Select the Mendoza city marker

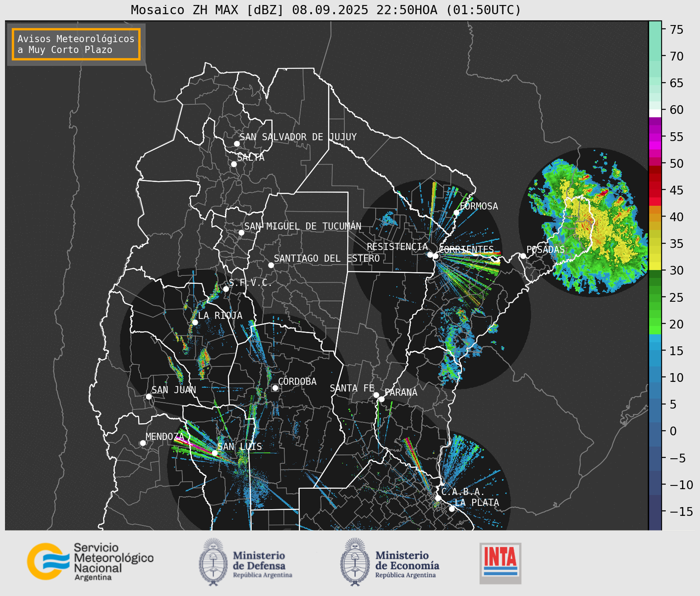pos(143,443)
